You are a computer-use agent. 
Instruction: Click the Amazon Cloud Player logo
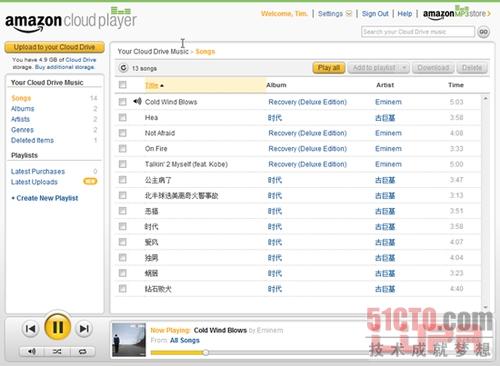tap(71, 20)
